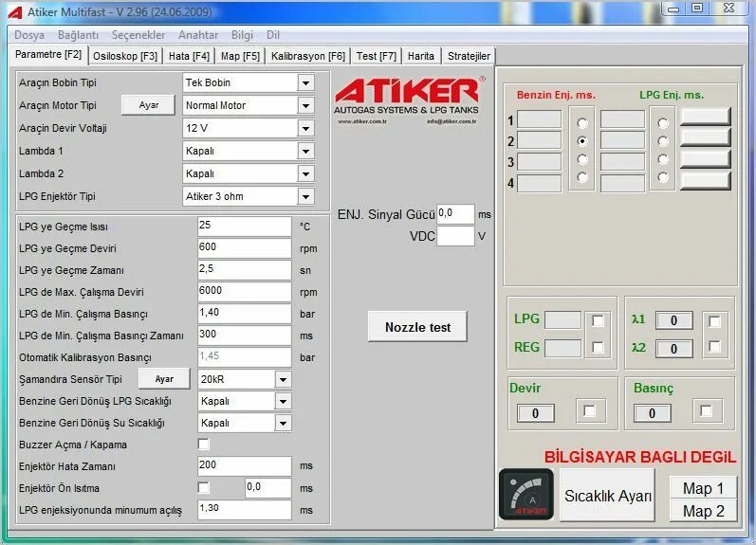Screen dimensions: 756x545
Task: Switch to the Osiloskop [F3] tab
Action: point(125,56)
